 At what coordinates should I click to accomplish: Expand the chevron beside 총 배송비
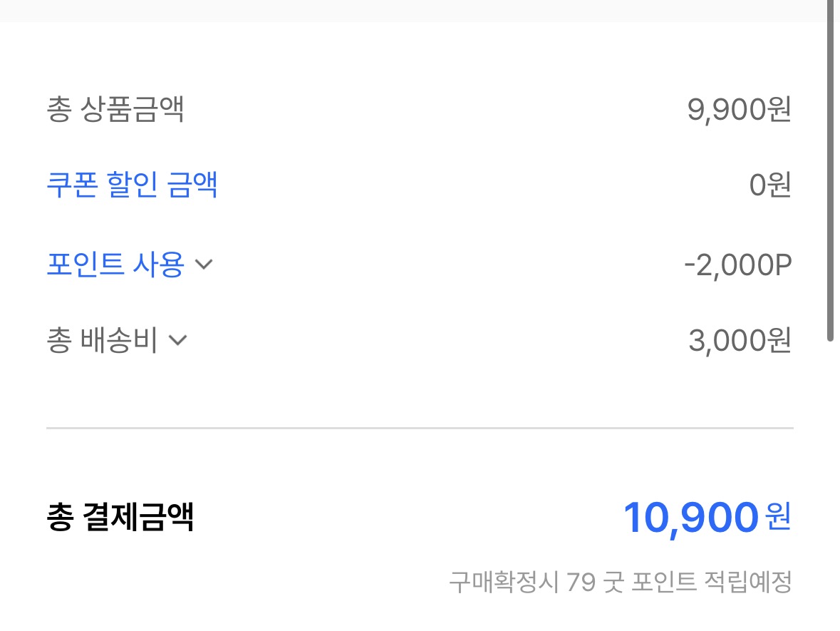(x=177, y=341)
